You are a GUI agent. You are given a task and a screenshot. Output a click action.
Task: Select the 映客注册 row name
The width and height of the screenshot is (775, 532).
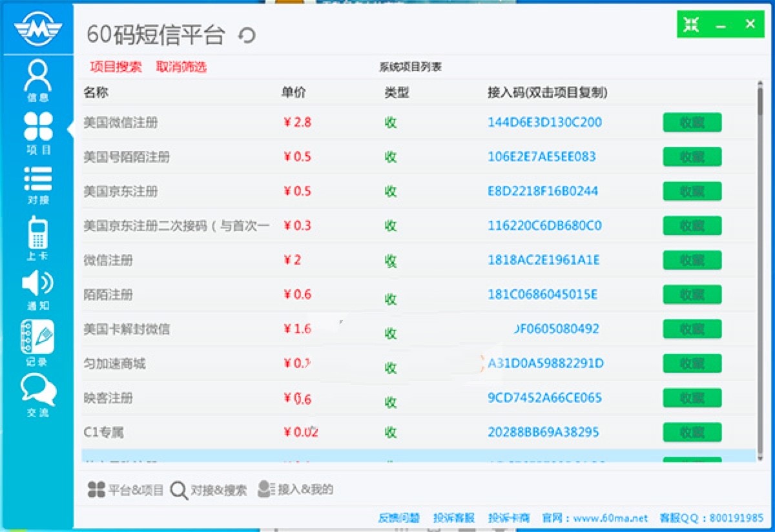pyautogui.click(x=108, y=398)
